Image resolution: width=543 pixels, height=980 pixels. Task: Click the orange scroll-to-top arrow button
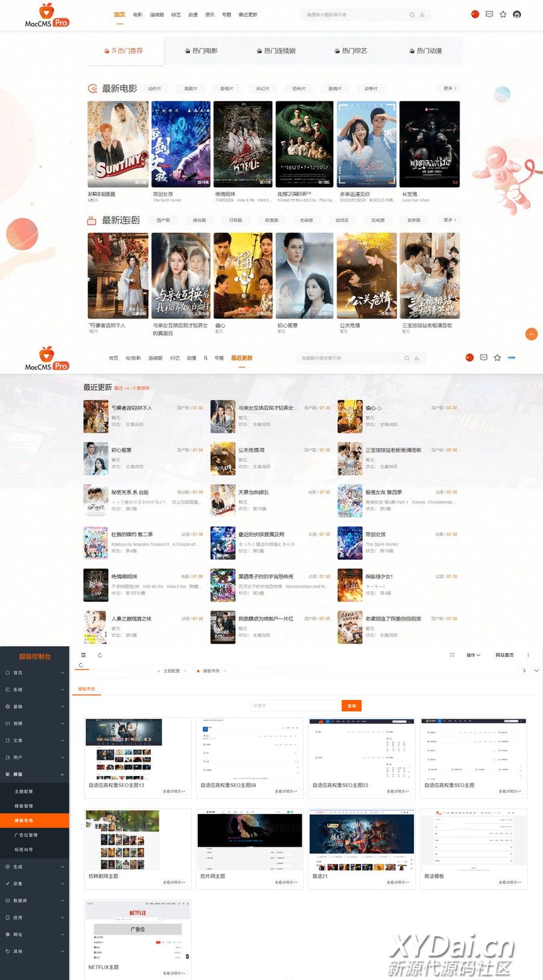(x=531, y=334)
